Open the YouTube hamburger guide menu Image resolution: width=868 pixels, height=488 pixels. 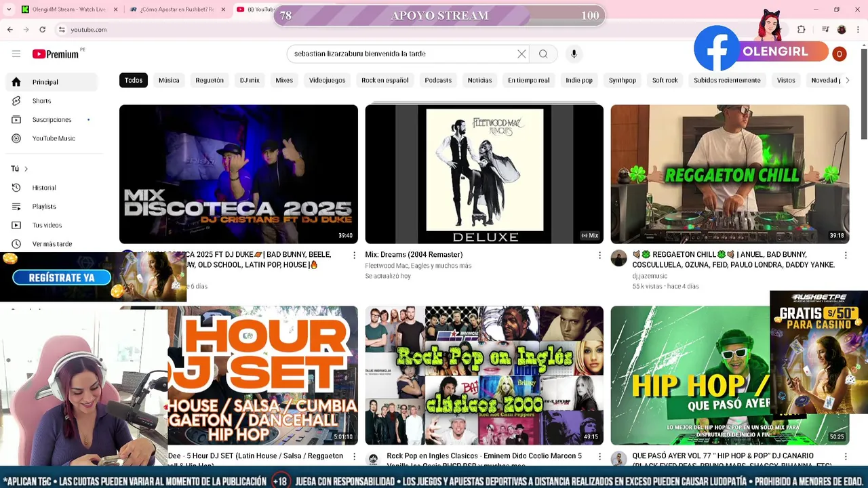16,54
